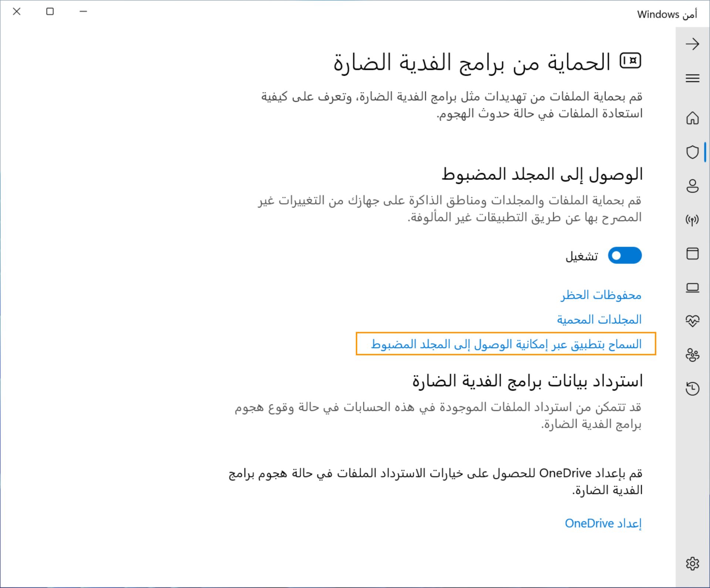The image size is (710, 588).
Task: Minimize the Windows Security window
Action: click(83, 12)
